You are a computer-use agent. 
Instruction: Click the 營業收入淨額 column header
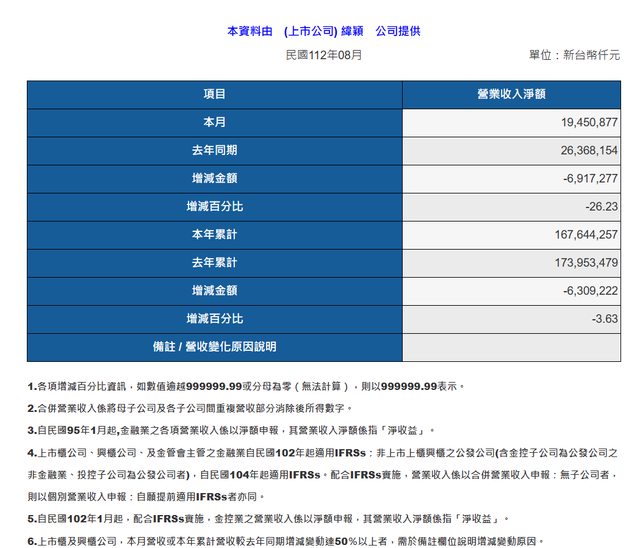click(510, 94)
